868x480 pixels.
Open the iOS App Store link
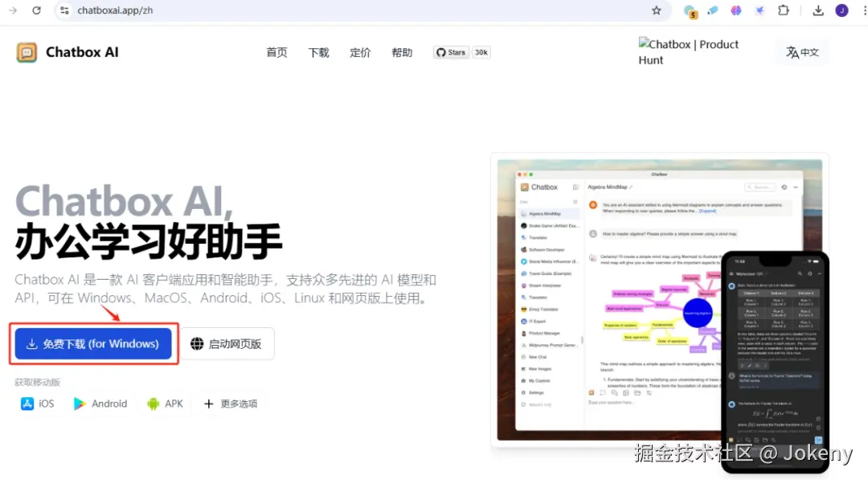pyautogui.click(x=38, y=404)
